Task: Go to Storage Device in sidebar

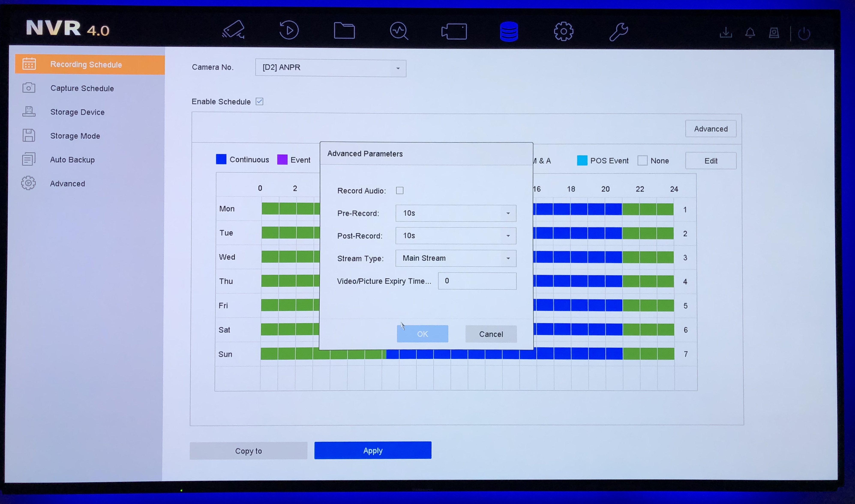Action: tap(77, 112)
